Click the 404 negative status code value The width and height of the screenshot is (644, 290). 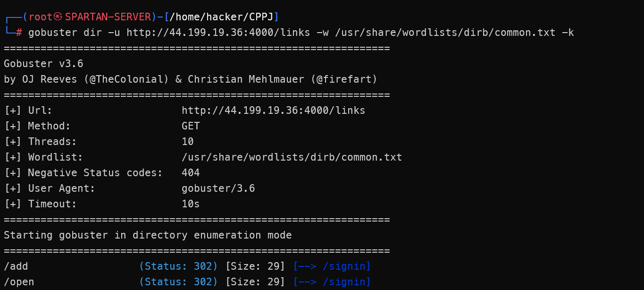[x=191, y=173]
